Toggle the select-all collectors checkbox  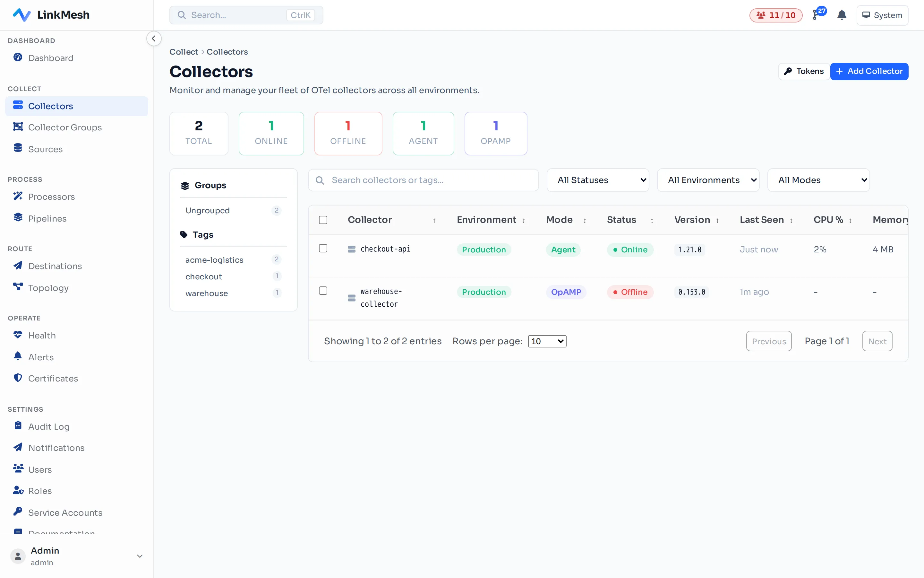coord(323,220)
